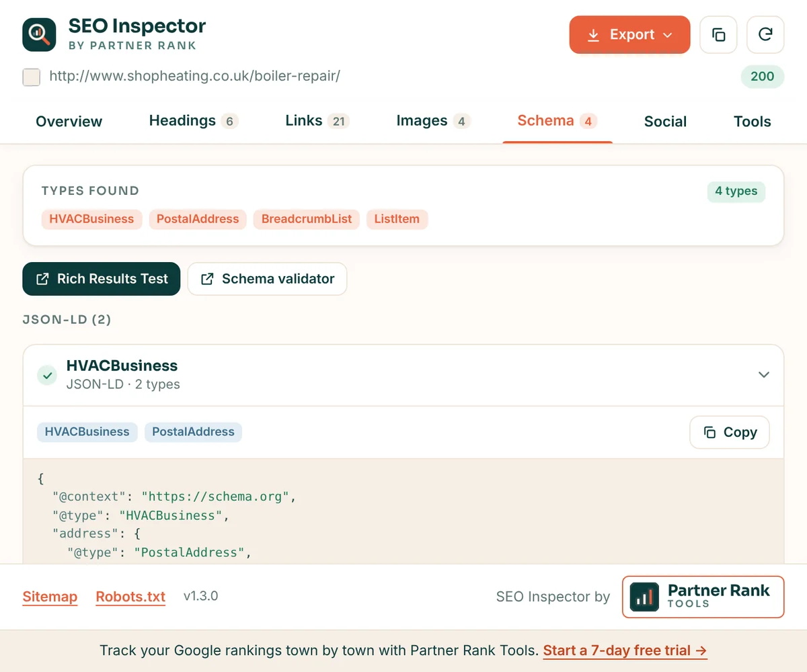Click the copy icon next to Export

(x=718, y=35)
